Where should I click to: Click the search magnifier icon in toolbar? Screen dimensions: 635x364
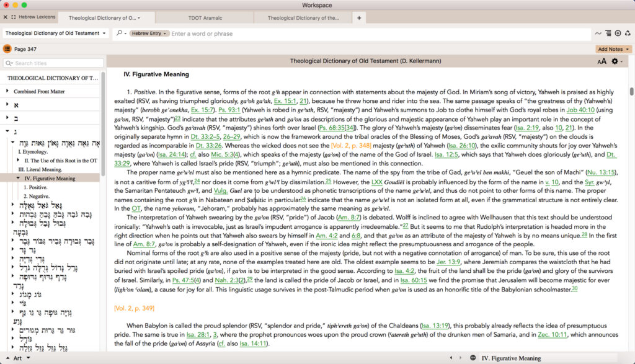click(120, 33)
